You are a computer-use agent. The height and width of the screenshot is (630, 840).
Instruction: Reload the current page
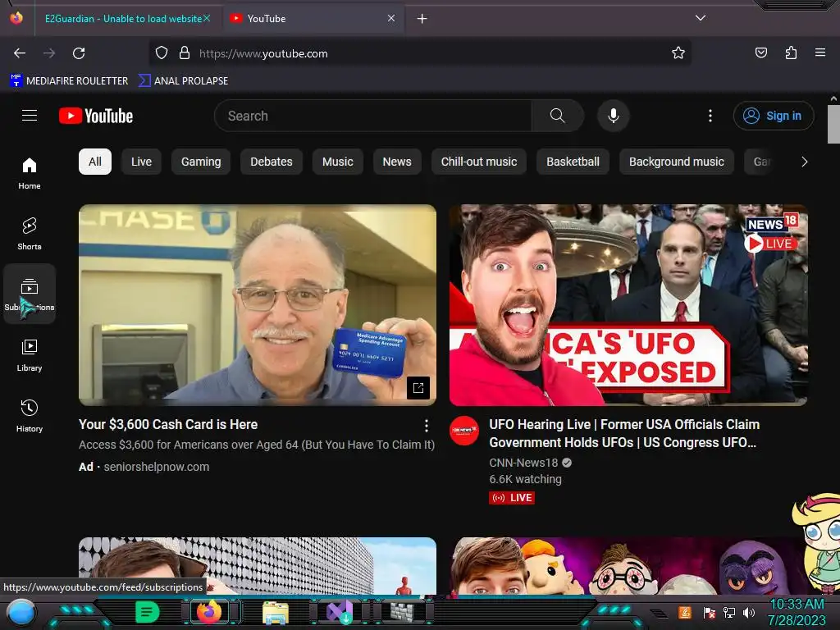pos(79,53)
